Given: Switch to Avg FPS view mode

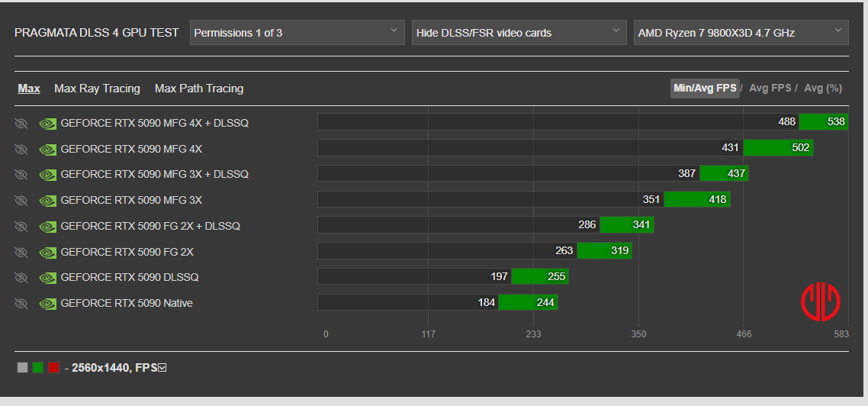Looking at the screenshot, I should click(770, 88).
